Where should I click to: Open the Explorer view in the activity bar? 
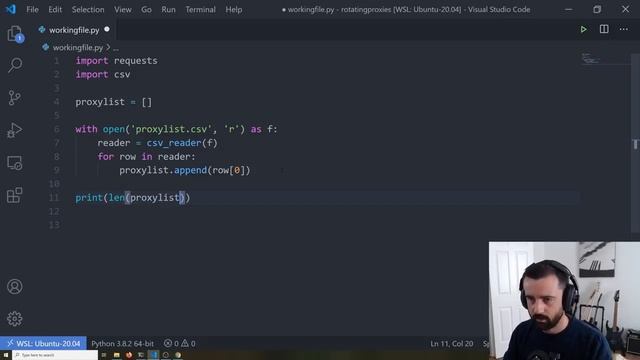click(x=15, y=34)
